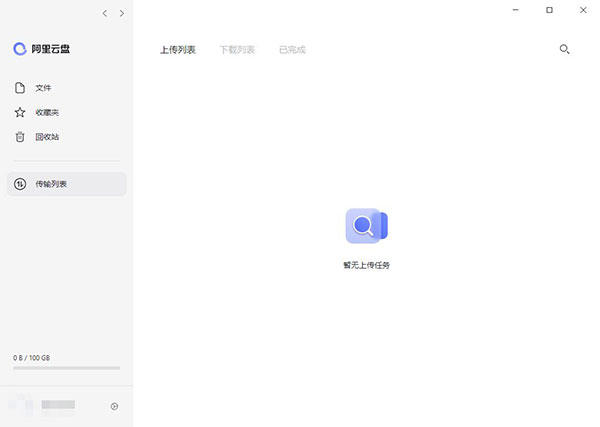Screen dimensions: 600x427
Task: Open the 已完成 tab
Action: click(292, 50)
